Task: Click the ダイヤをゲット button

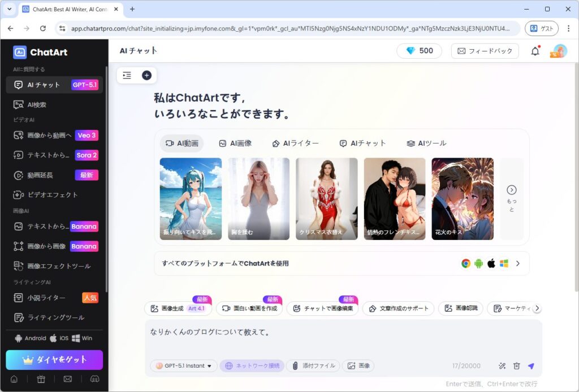Action: [x=54, y=360]
